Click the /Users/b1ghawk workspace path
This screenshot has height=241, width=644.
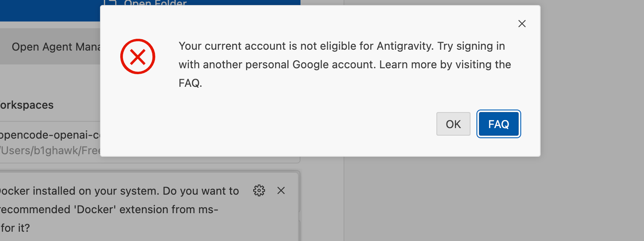50,150
